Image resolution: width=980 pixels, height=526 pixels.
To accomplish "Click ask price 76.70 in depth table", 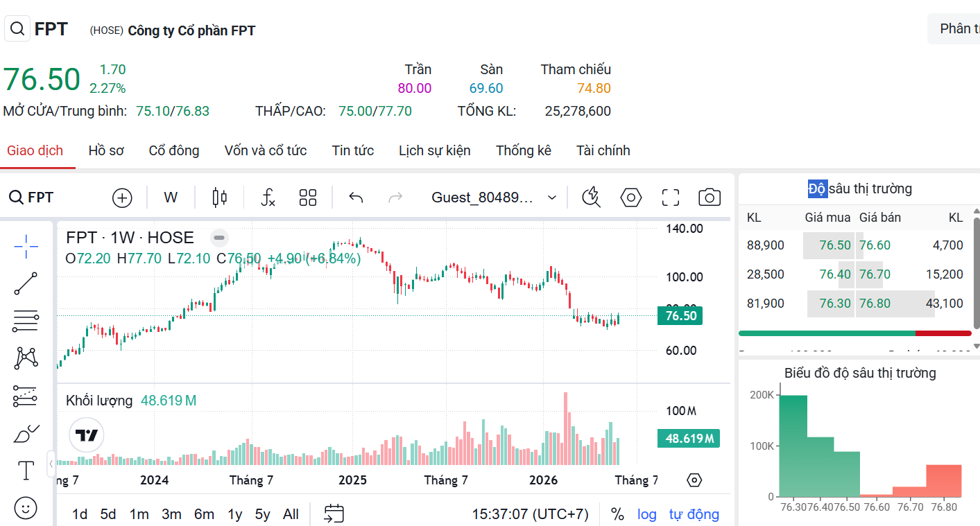I will click(875, 274).
